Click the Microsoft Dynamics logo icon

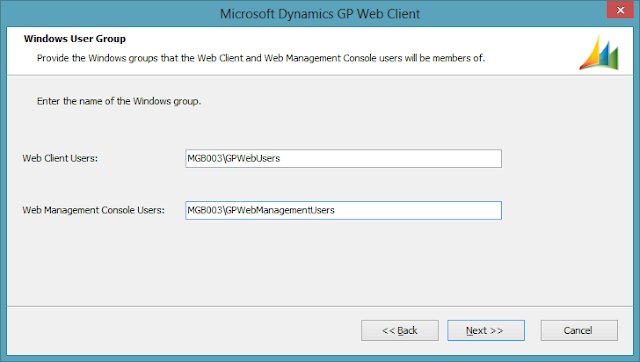click(x=599, y=52)
